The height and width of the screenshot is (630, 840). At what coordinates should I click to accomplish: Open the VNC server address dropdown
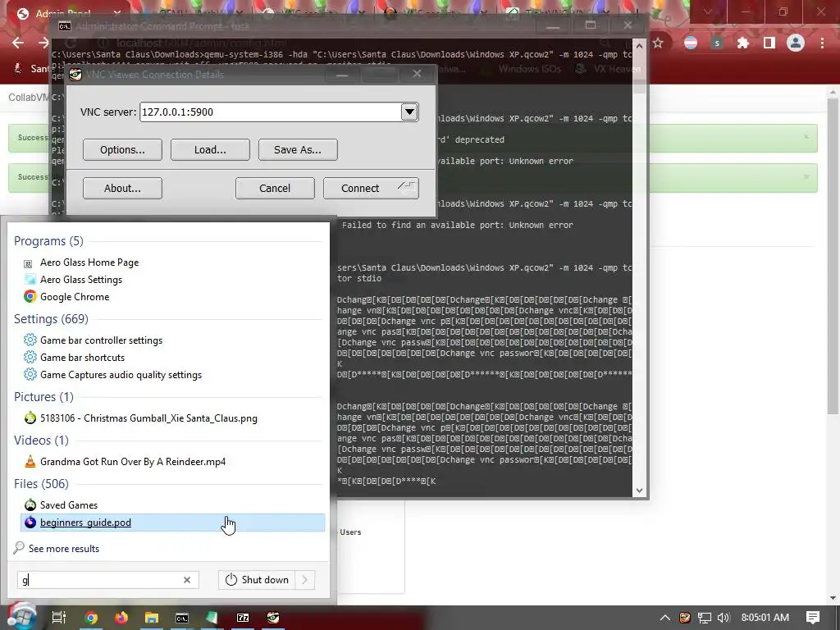pyautogui.click(x=409, y=112)
